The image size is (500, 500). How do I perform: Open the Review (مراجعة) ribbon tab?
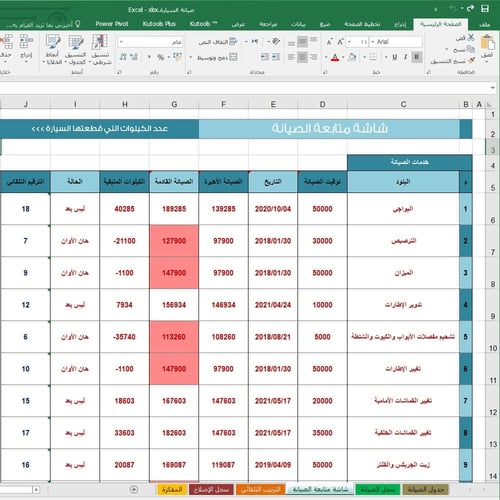tap(268, 24)
